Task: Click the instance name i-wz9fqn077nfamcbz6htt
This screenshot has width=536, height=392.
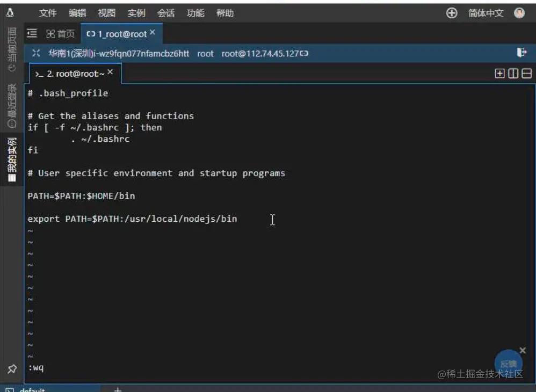Action: coord(141,53)
